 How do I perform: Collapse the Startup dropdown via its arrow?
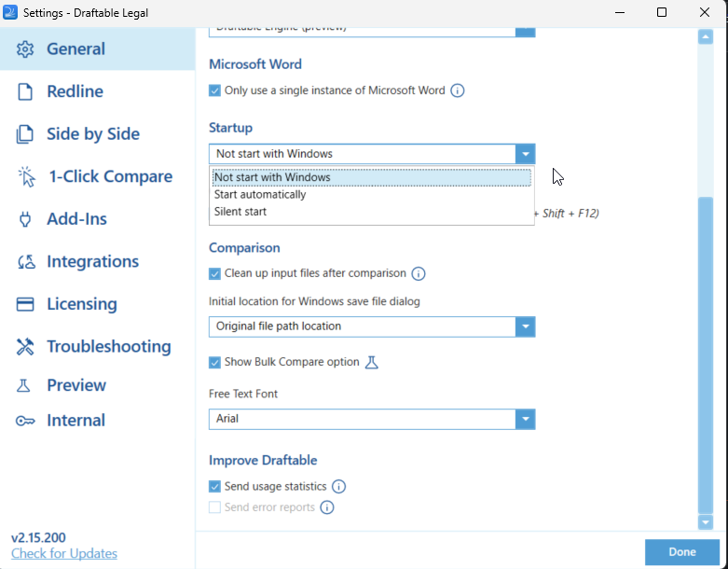pos(525,154)
